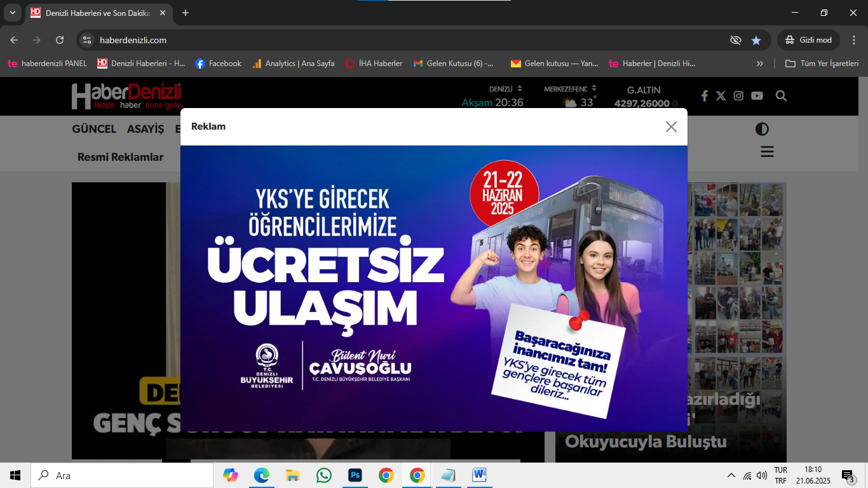Close the Denizli Haberleri tab
Viewport: 868px width, 488px height.
click(x=161, y=13)
